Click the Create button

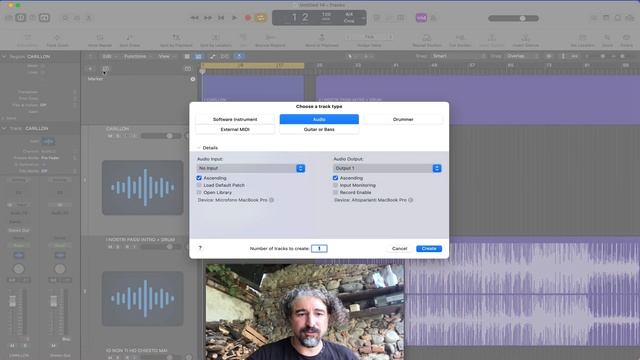point(429,249)
